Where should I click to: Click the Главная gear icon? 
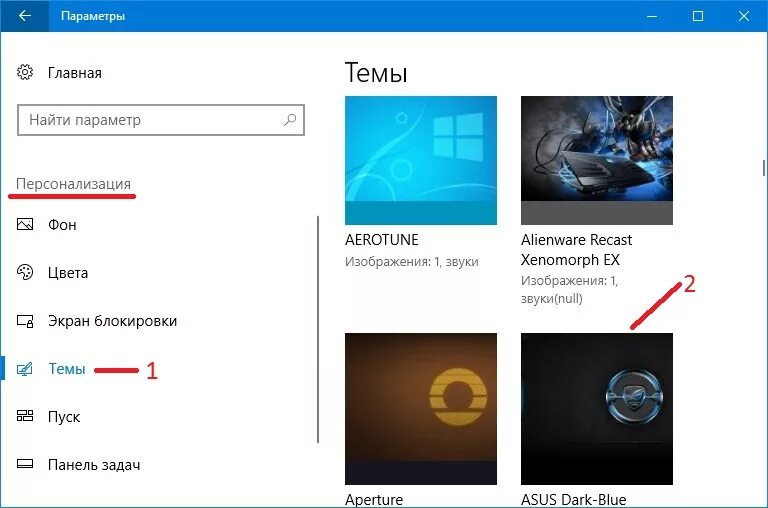pyautogui.click(x=25, y=73)
